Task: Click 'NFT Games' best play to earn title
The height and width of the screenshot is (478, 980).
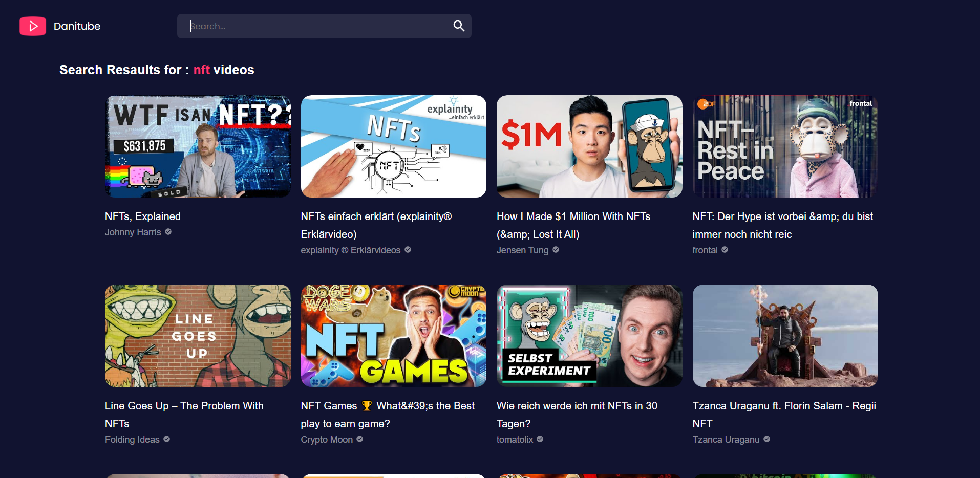Action: (388, 415)
